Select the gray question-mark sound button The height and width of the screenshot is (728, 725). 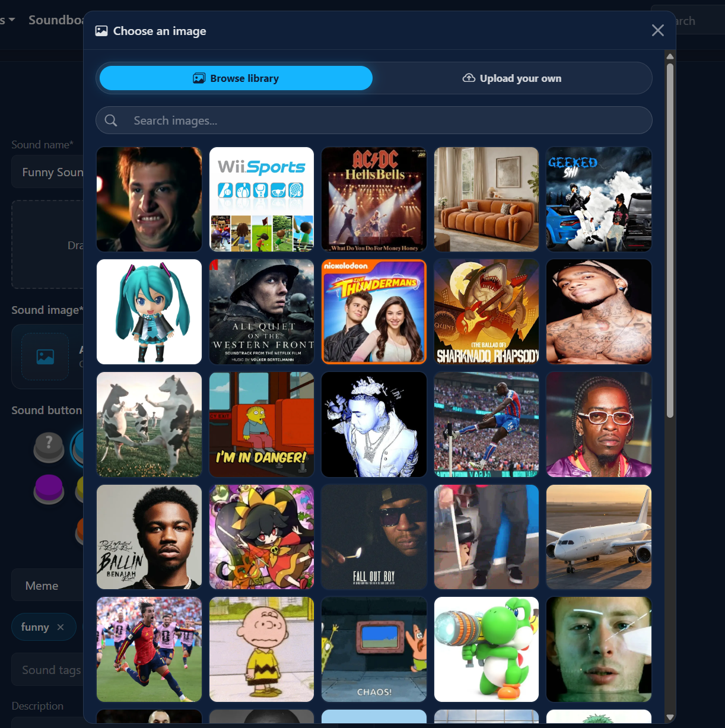pyautogui.click(x=49, y=447)
